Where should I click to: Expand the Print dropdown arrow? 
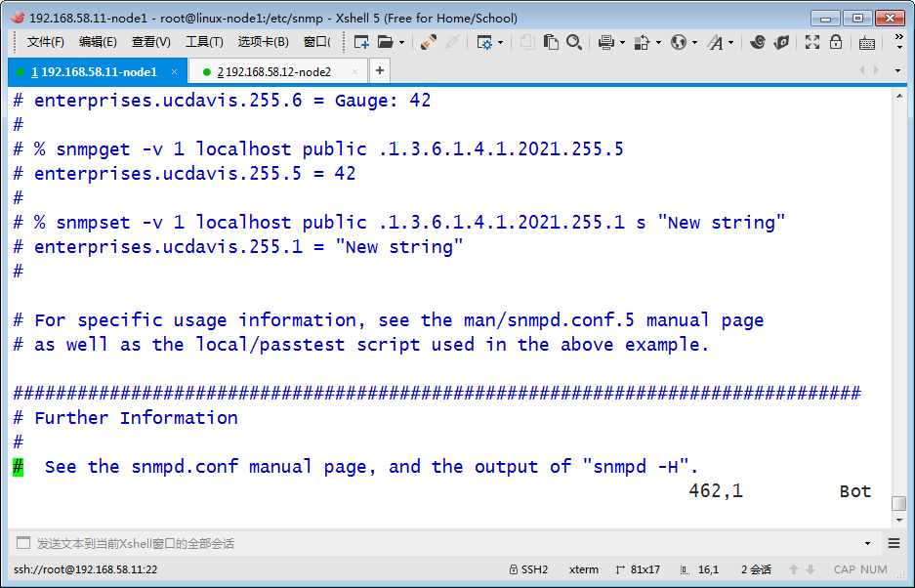pyautogui.click(x=622, y=43)
